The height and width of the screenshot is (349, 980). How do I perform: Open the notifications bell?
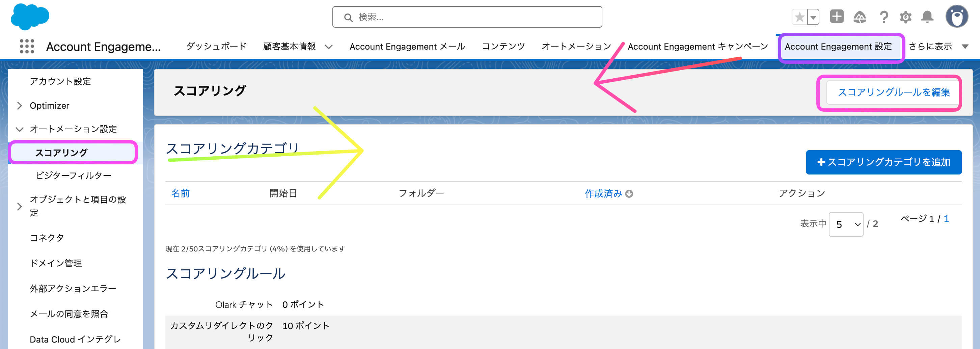[927, 17]
